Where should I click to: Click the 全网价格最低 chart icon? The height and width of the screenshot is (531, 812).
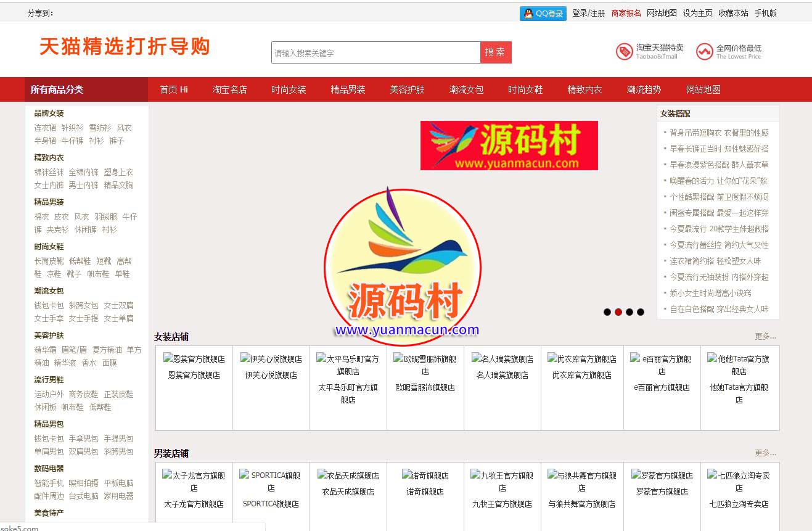click(x=704, y=52)
